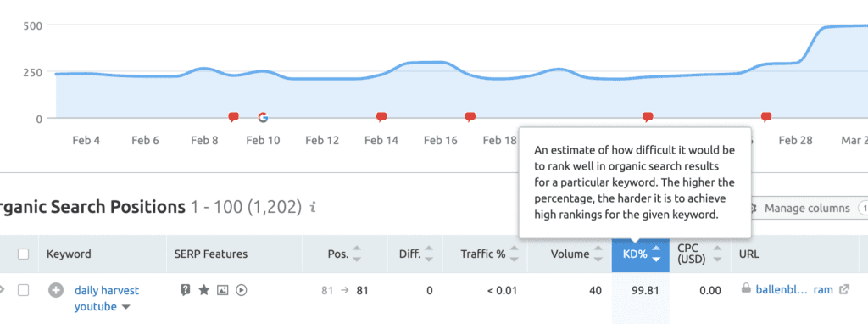868x324 pixels.
Task: Open the red note marker near Feb 14
Action: click(x=381, y=117)
